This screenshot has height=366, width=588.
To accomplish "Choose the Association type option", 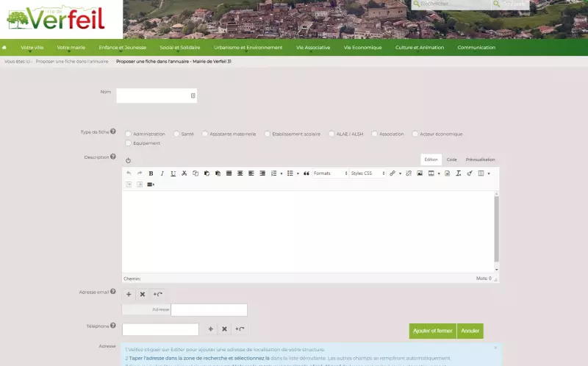I will [375, 134].
